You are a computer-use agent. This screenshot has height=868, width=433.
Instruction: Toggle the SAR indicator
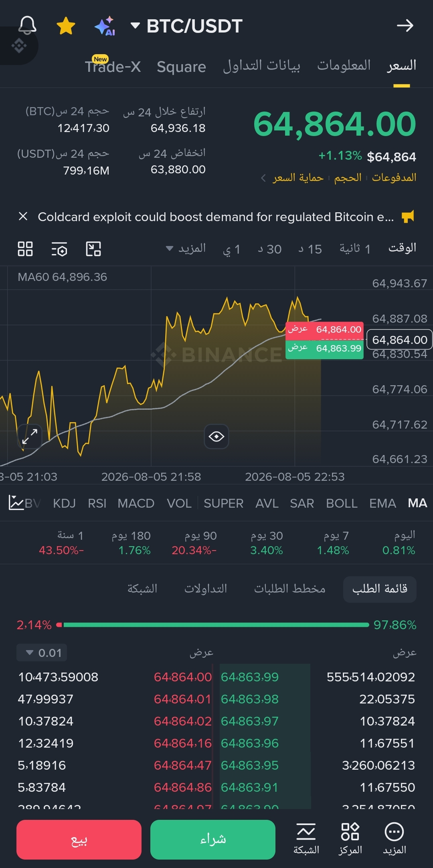pyautogui.click(x=302, y=503)
